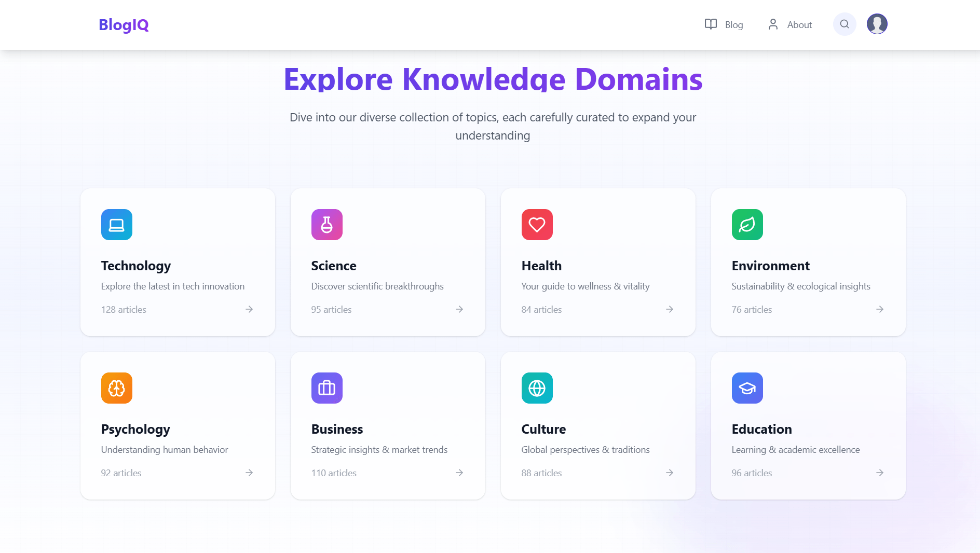Open the search icon
The height and width of the screenshot is (553, 980).
(x=845, y=24)
